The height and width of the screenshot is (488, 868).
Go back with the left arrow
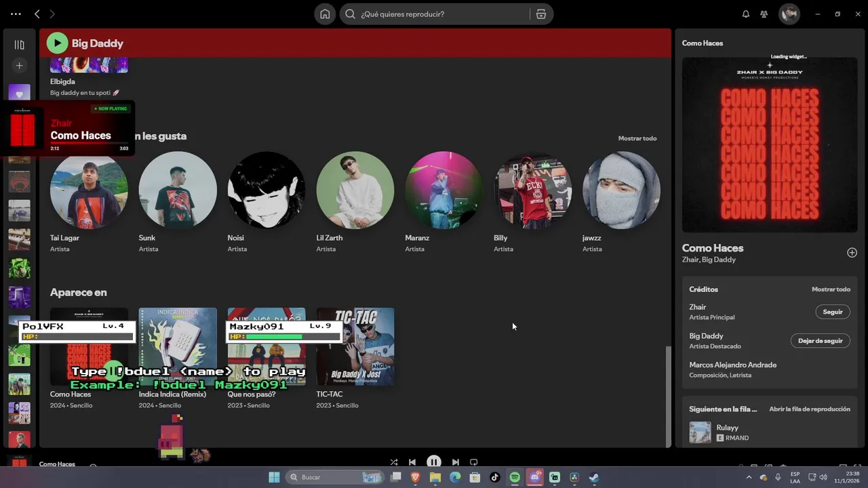pos(37,14)
